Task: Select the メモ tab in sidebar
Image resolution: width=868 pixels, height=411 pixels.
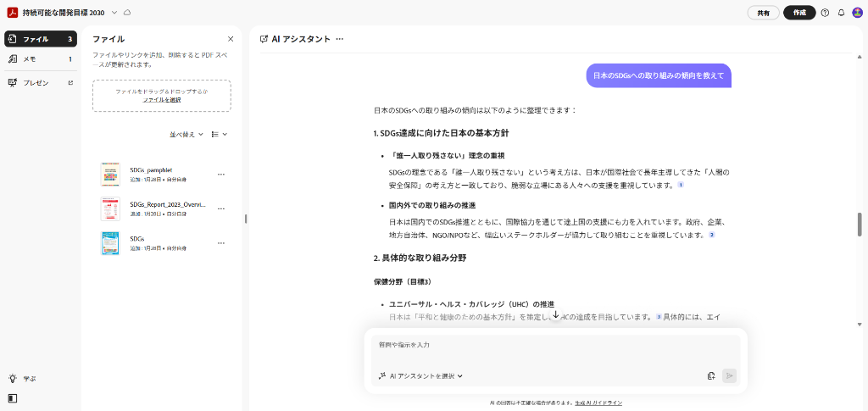Action: pos(41,59)
